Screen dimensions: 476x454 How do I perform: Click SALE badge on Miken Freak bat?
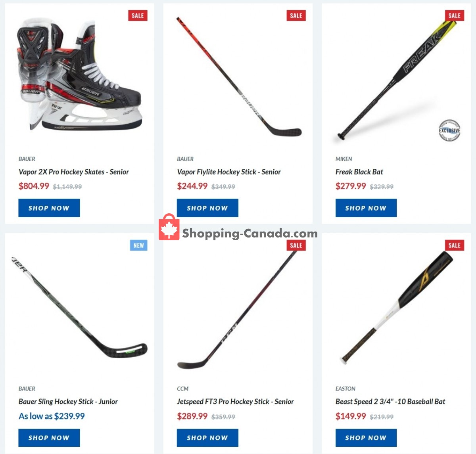coord(454,16)
